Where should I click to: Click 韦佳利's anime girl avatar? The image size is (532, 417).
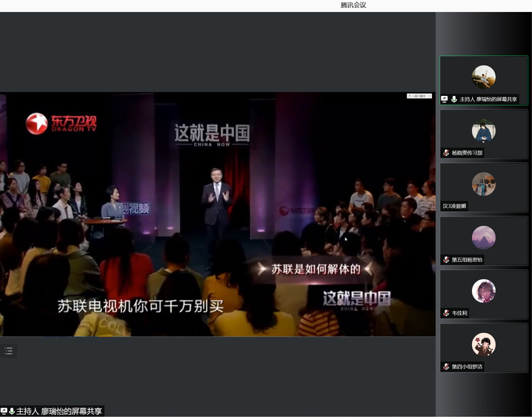tap(483, 291)
